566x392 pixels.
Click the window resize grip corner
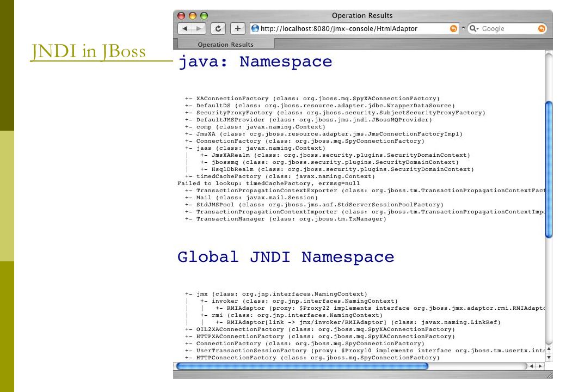(549, 375)
